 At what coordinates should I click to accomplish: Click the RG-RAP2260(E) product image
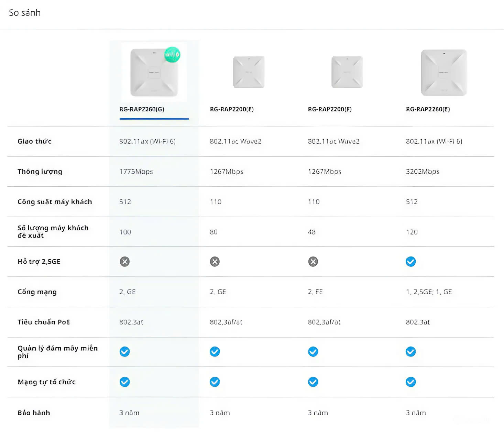[x=444, y=73]
